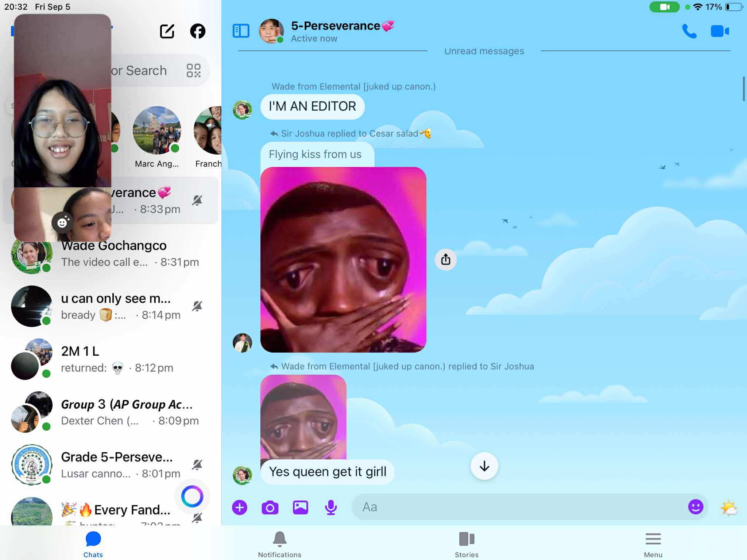Open the Meta AI circle button
The image size is (747, 560).
[x=192, y=496]
